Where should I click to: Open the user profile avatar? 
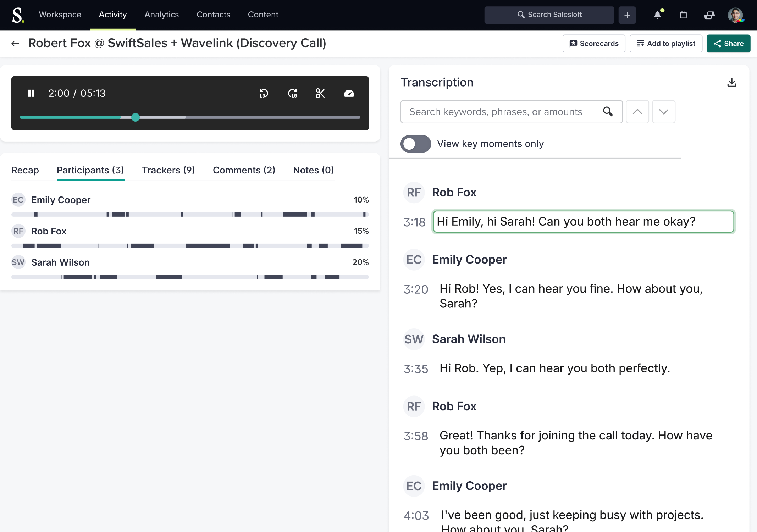tap(735, 15)
